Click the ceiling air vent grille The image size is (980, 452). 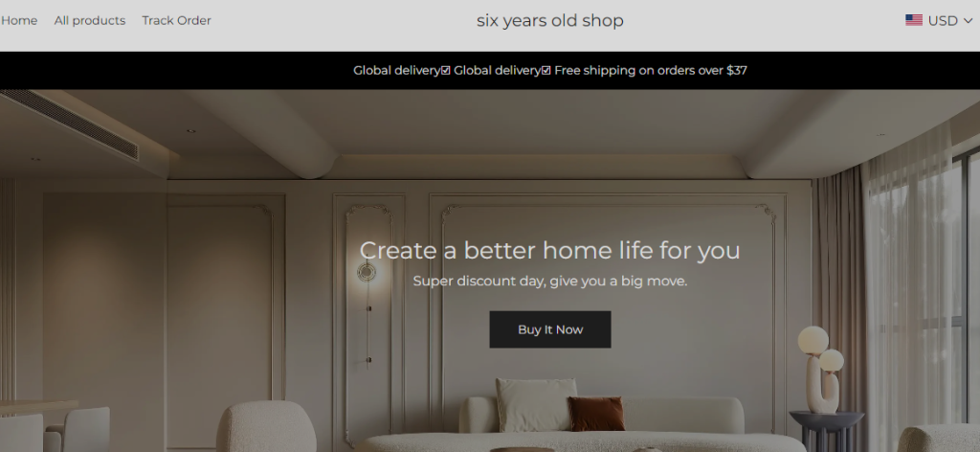pyautogui.click(x=70, y=124)
